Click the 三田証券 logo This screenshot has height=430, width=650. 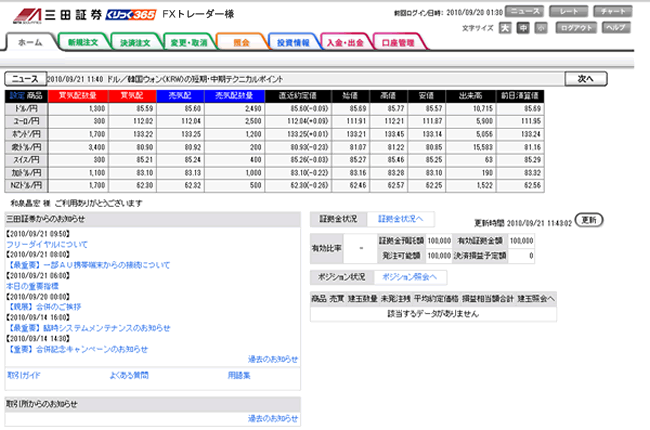[57, 16]
